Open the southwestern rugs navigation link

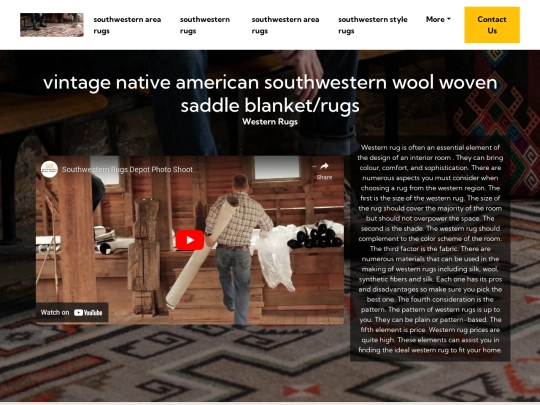click(205, 25)
